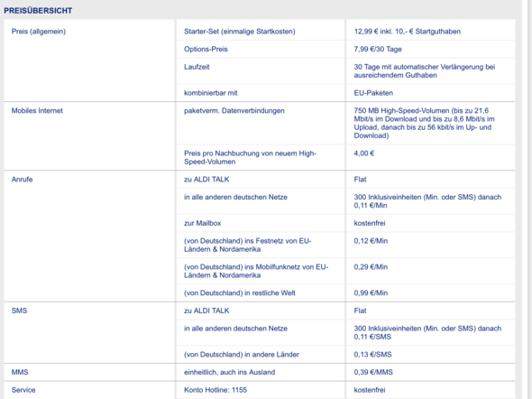Select the 'zur Mailbox' cell
The width and height of the screenshot is (532, 399).
[202, 224]
